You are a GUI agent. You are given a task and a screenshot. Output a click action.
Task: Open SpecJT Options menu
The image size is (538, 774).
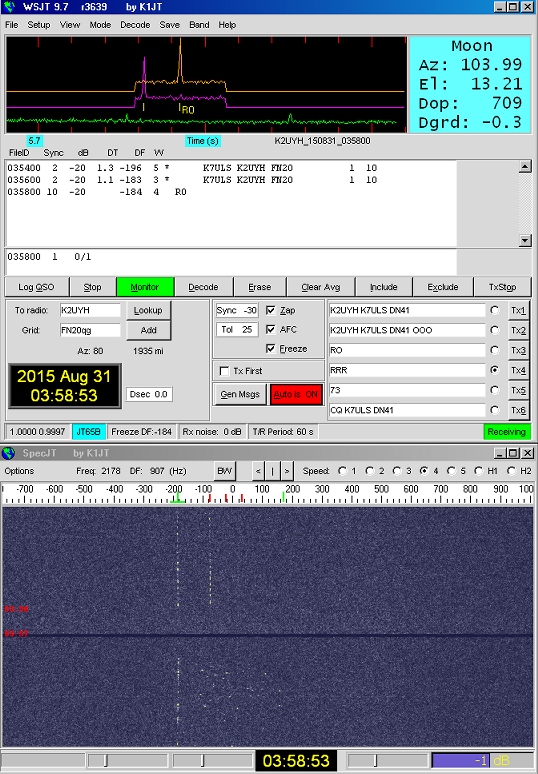coord(19,471)
